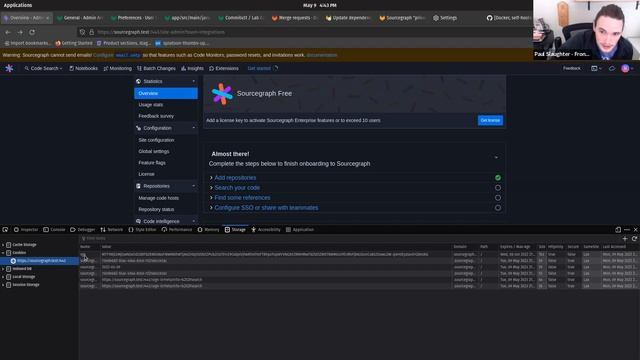This screenshot has width=640, height=360.
Task: Expand the Session Storage tree node
Action: click(x=3, y=285)
